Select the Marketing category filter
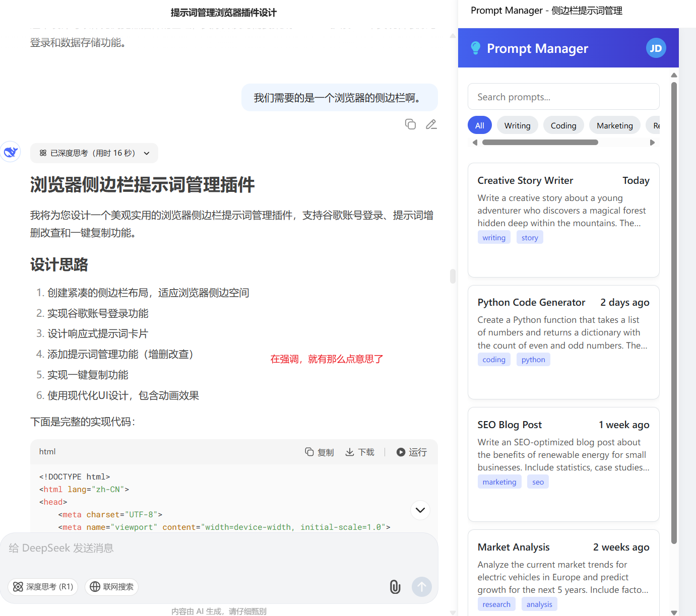The height and width of the screenshot is (616, 696). 615,125
